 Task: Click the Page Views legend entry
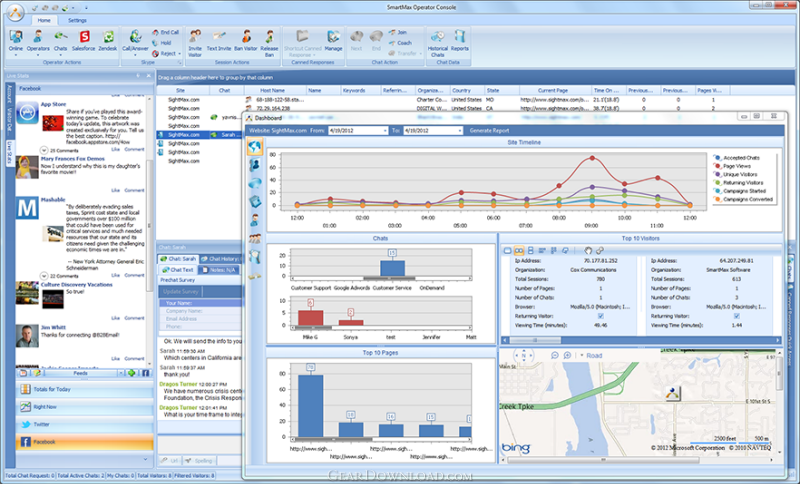pos(732,166)
